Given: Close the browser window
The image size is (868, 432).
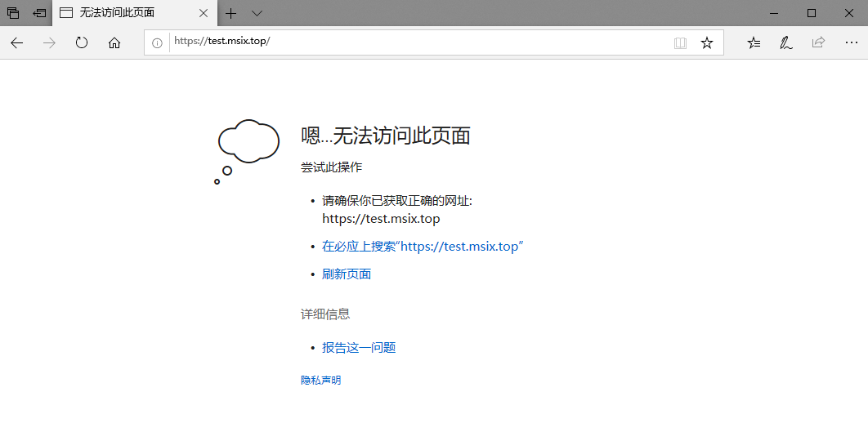Looking at the screenshot, I should pos(848,13).
